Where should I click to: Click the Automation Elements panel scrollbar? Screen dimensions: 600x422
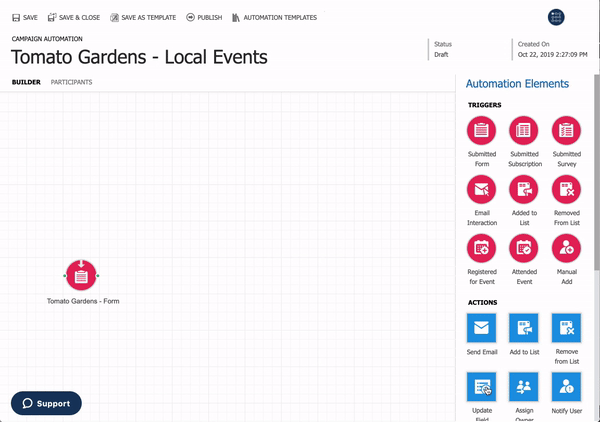597,172
